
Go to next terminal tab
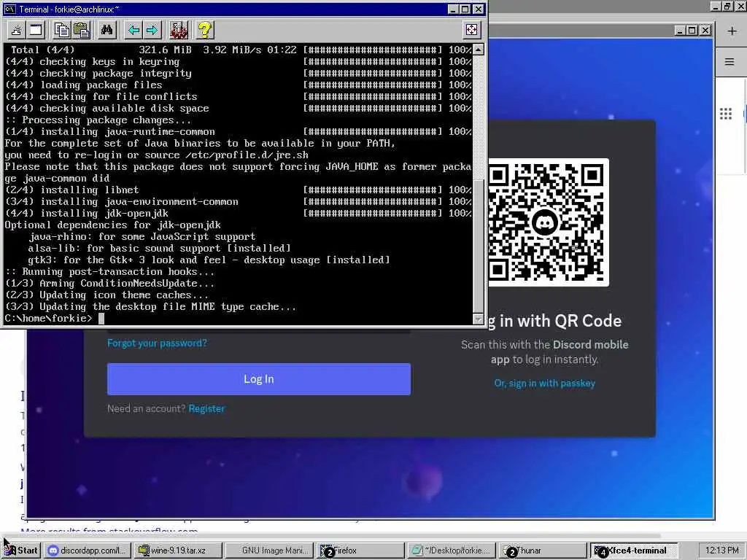click(152, 31)
